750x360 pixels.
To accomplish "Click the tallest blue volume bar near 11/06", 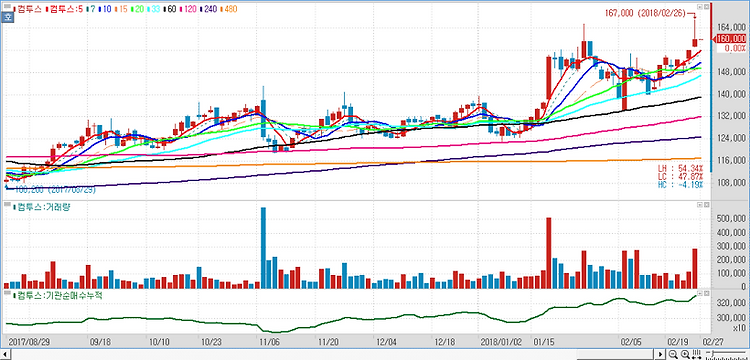I will pyautogui.click(x=263, y=248).
